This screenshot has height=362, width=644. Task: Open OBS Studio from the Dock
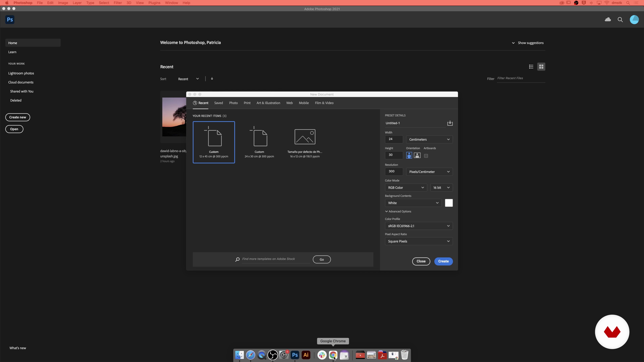coord(273,355)
